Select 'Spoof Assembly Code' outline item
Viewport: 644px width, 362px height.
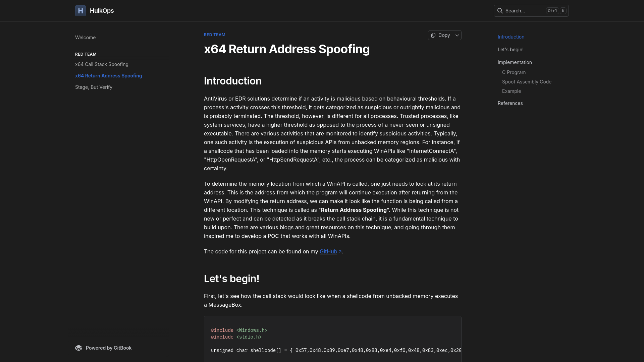coord(527,82)
